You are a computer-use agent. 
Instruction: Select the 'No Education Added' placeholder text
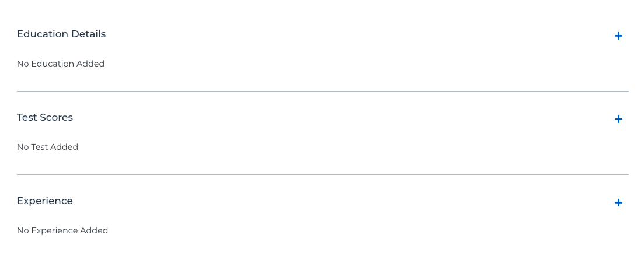click(x=61, y=64)
